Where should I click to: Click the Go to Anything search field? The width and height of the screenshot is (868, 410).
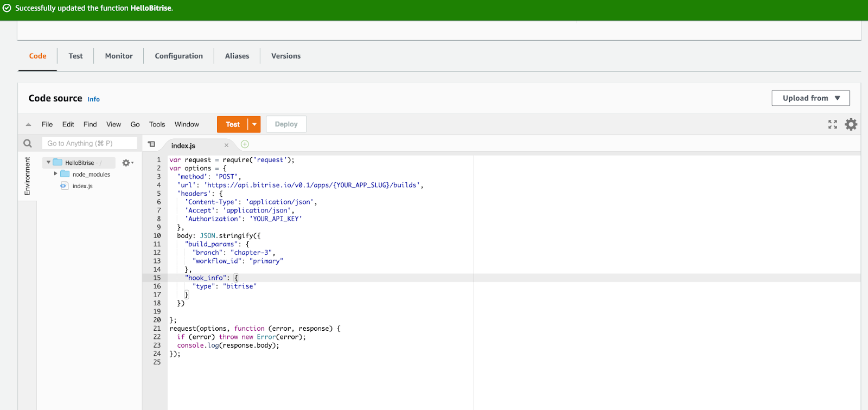click(90, 143)
